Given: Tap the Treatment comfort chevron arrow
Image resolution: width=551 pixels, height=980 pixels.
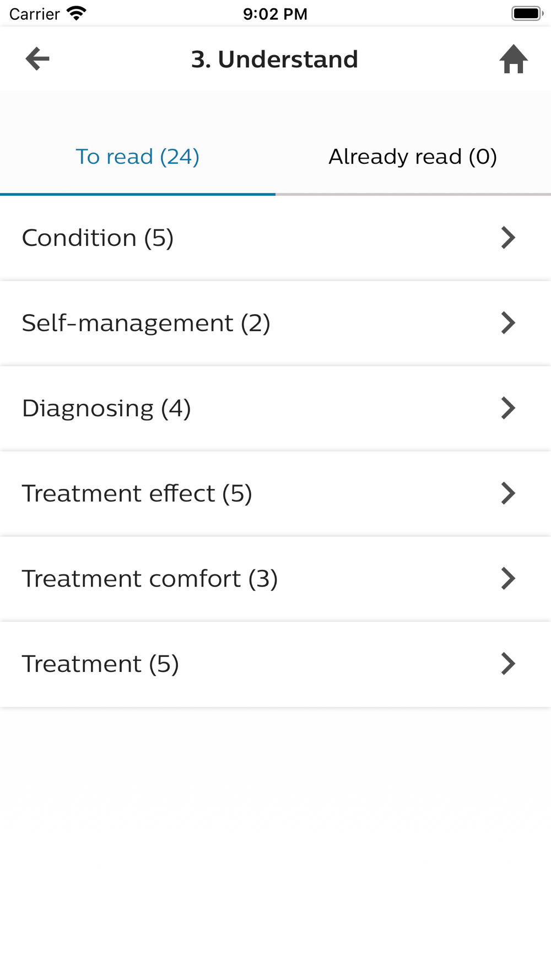Looking at the screenshot, I should pyautogui.click(x=507, y=579).
